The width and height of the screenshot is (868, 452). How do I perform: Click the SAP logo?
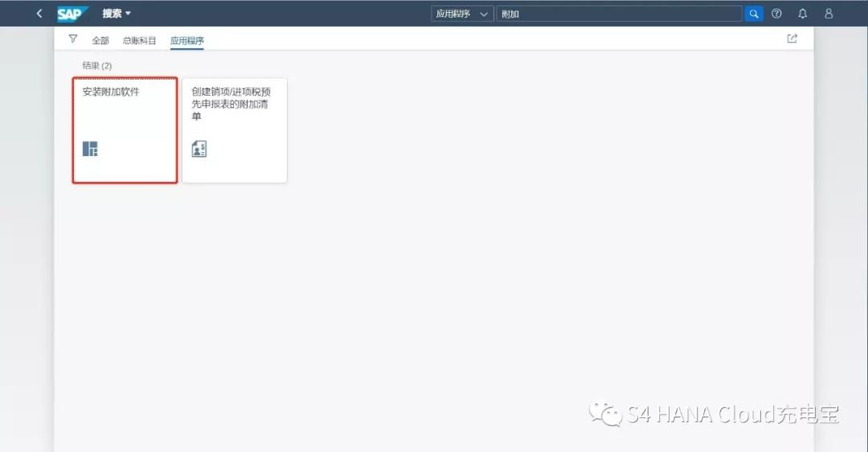72,14
